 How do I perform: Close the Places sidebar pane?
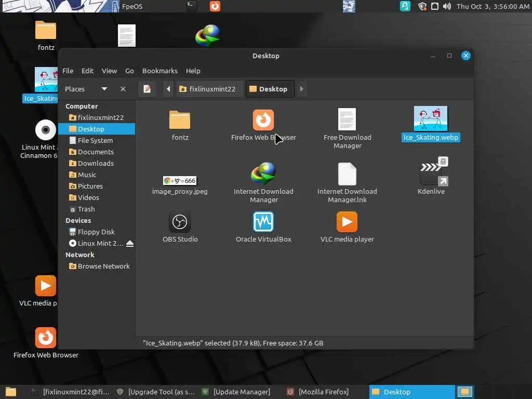[123, 89]
